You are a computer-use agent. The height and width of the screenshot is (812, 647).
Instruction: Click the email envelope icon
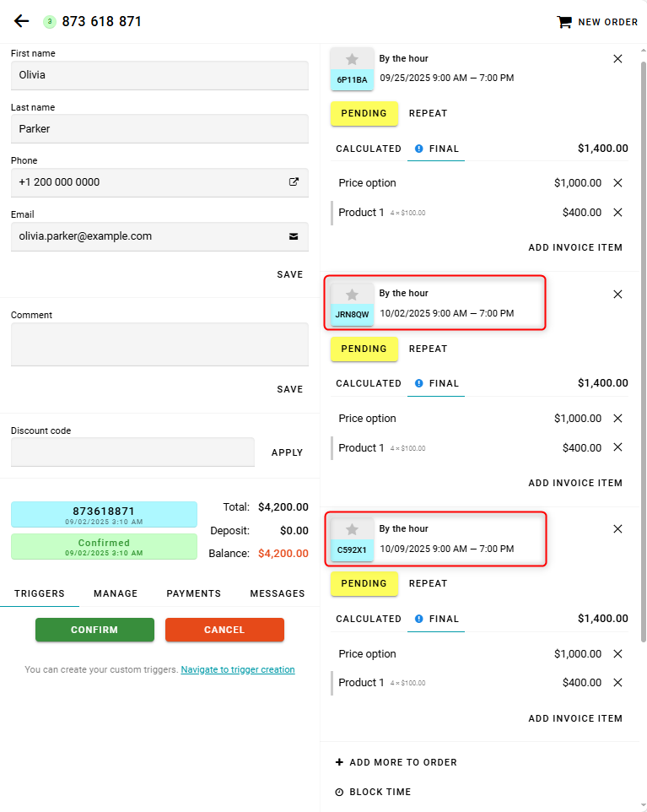coord(294,236)
